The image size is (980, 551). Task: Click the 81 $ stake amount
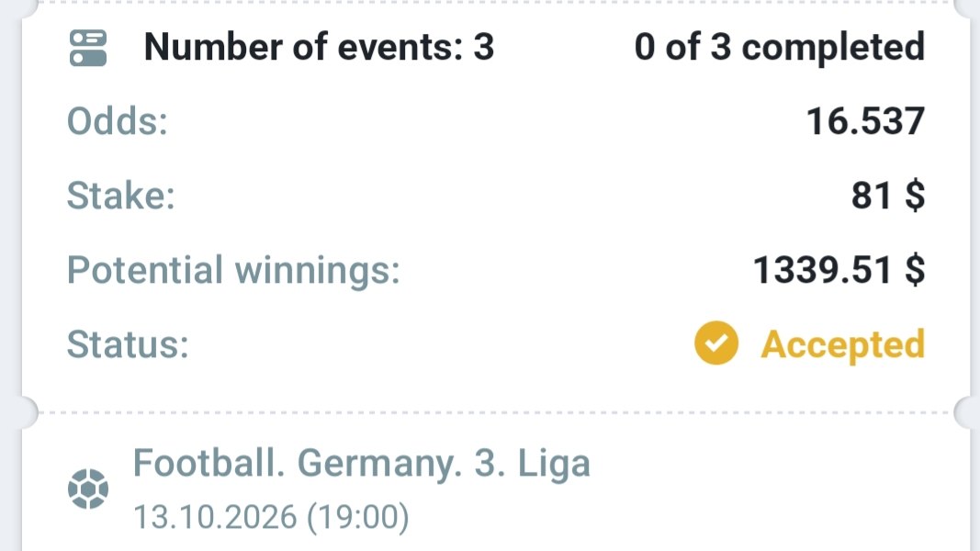tap(888, 196)
